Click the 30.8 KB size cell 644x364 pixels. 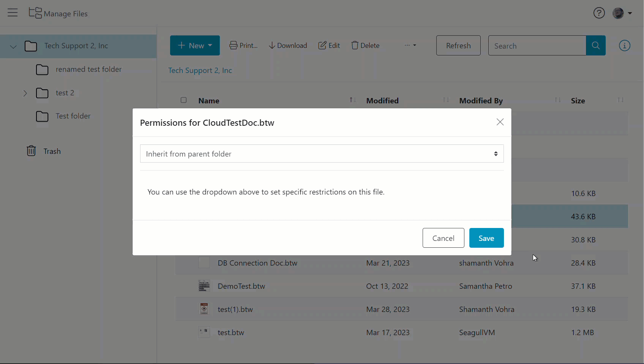pyautogui.click(x=583, y=240)
